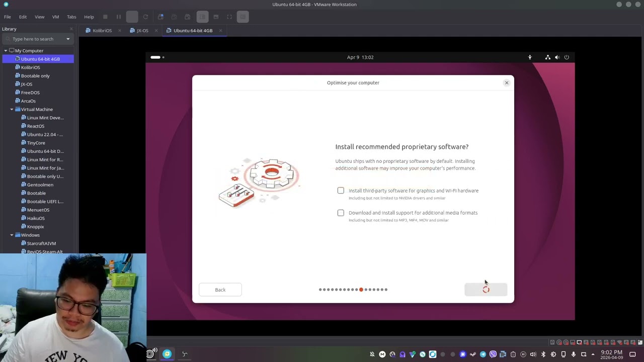Enable additional media formats support checkbox

[x=341, y=213]
